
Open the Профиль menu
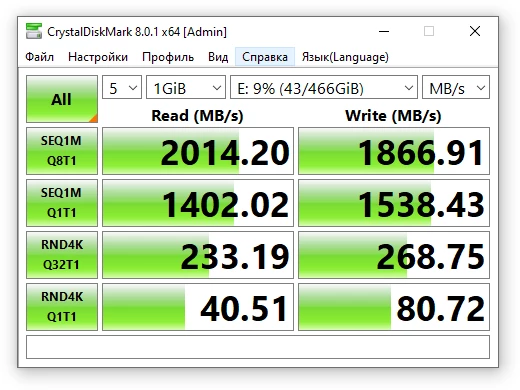168,57
